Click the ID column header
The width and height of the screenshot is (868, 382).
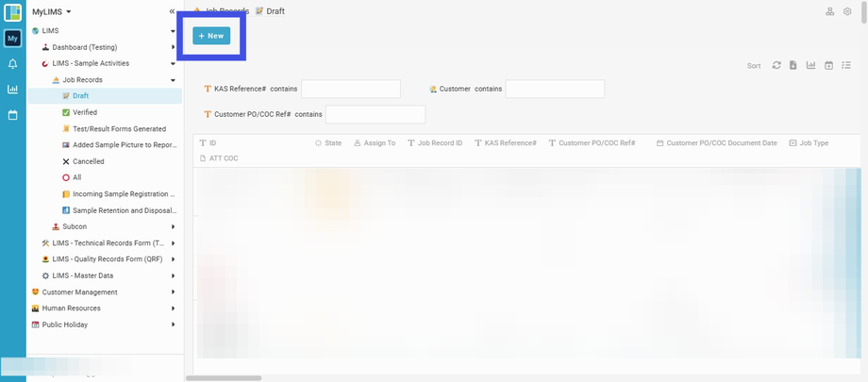pyautogui.click(x=208, y=142)
